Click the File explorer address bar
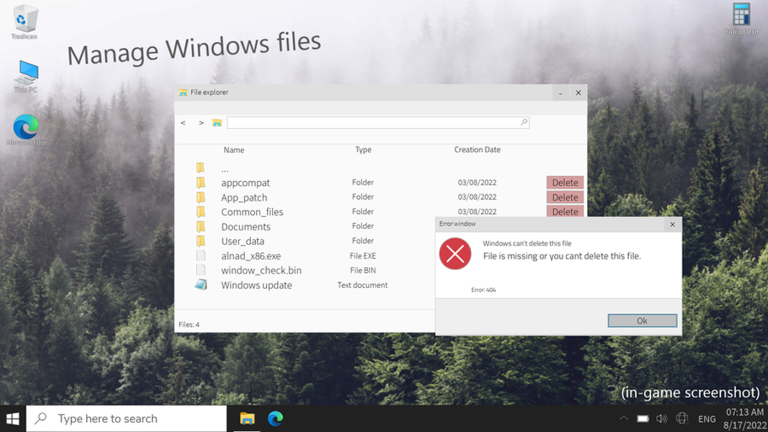 (x=378, y=122)
